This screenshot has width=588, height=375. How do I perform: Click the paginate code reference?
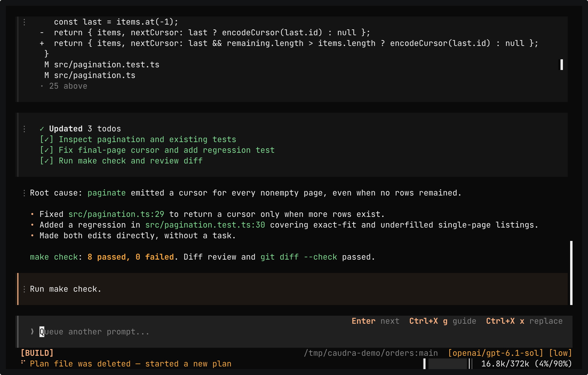[x=107, y=193]
